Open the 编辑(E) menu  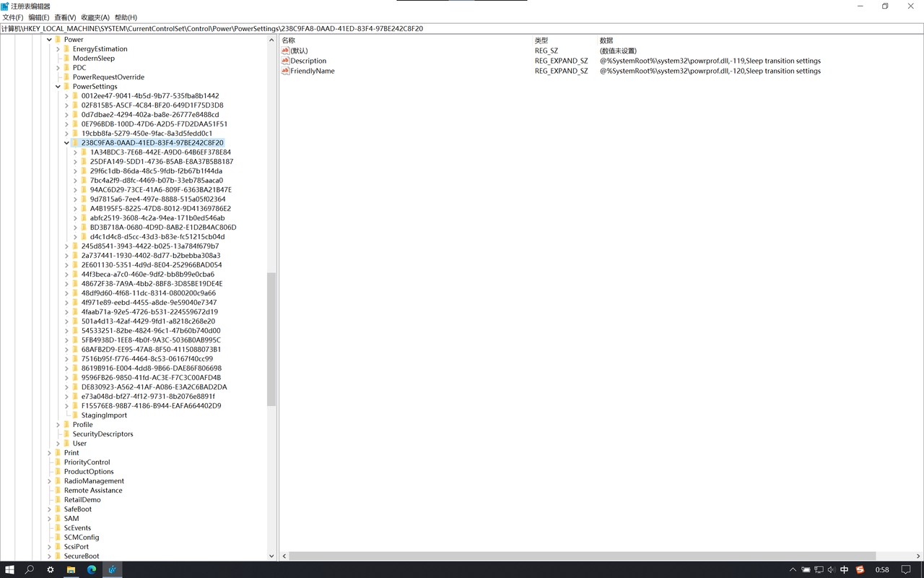pyautogui.click(x=39, y=17)
